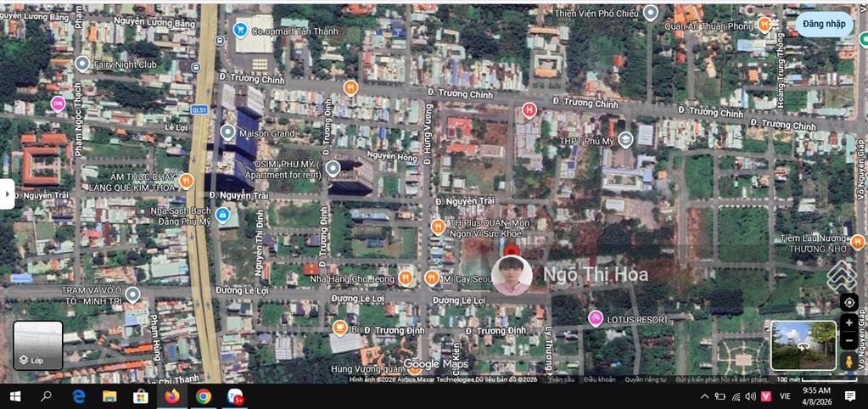Open the Street View preview thumbnail
Viewport: 868px width, 409px height.
(x=804, y=345)
